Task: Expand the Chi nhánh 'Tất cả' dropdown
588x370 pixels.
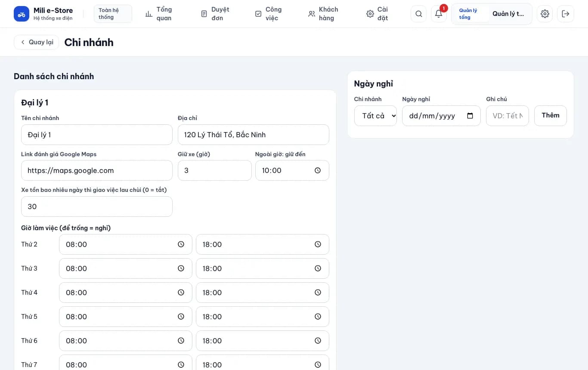Action: pos(375,116)
